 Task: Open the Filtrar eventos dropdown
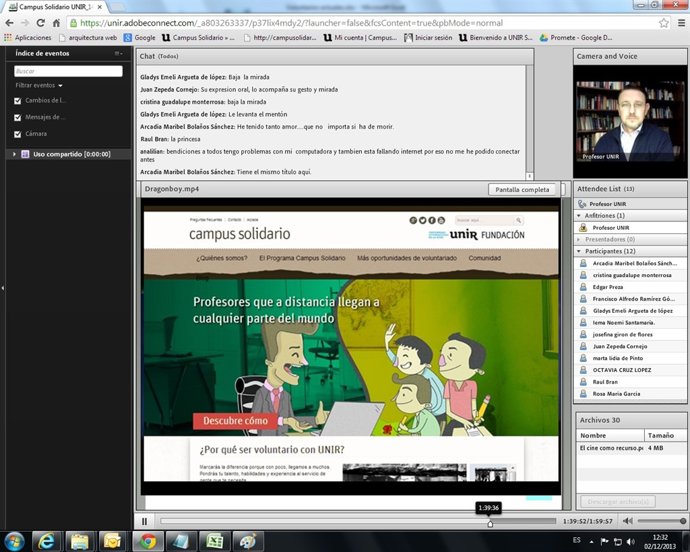point(40,86)
